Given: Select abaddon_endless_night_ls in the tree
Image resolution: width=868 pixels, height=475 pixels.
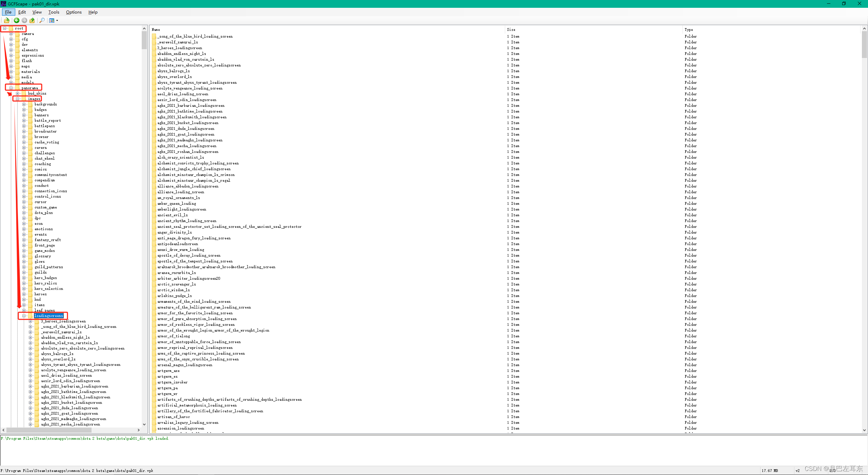Looking at the screenshot, I should pos(65,338).
